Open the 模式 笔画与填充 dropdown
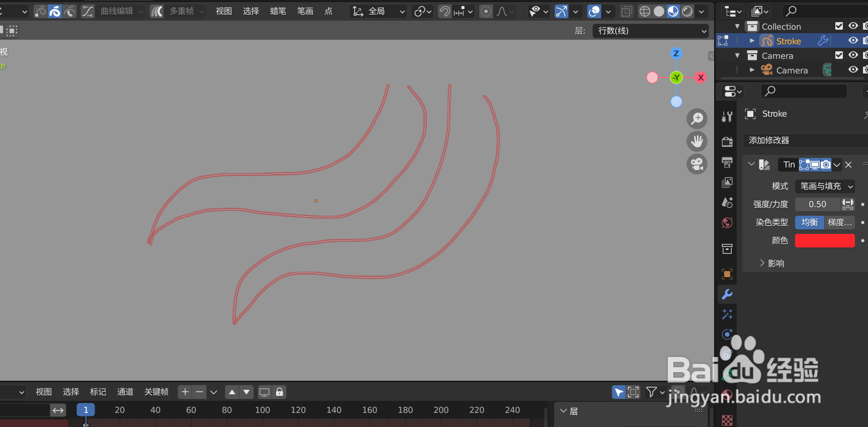Screen dimensions: 868x427 tap(825, 186)
